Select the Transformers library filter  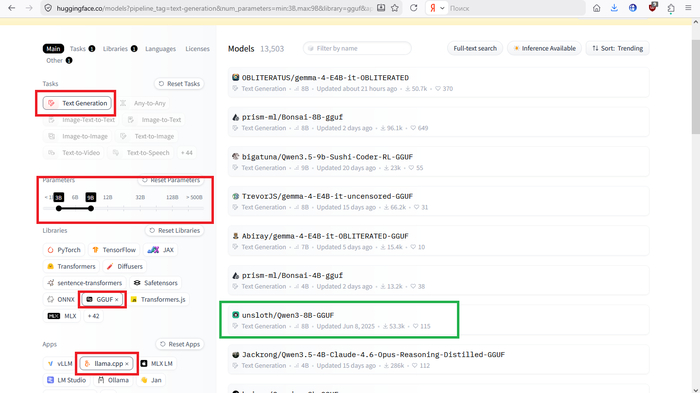pos(71,266)
